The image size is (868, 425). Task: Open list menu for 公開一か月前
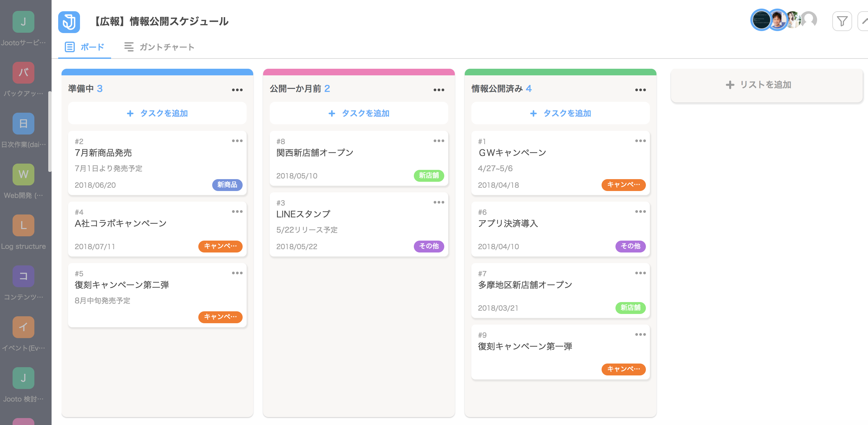439,90
